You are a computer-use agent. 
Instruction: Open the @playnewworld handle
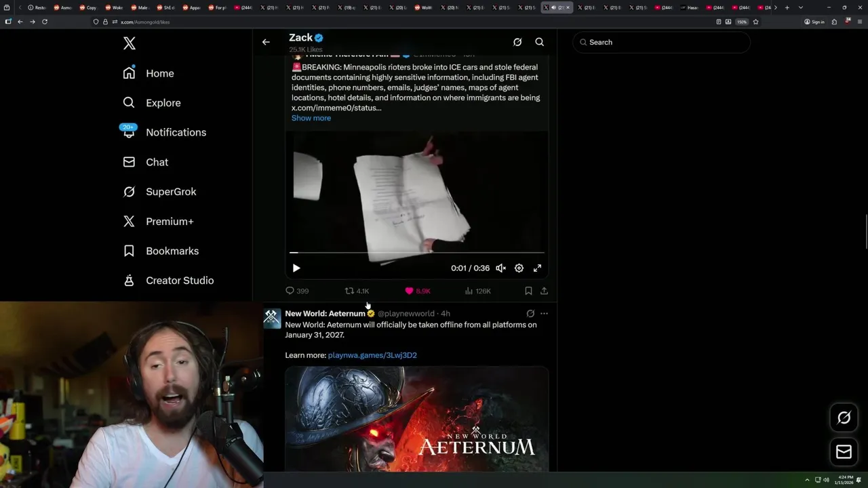(x=406, y=314)
